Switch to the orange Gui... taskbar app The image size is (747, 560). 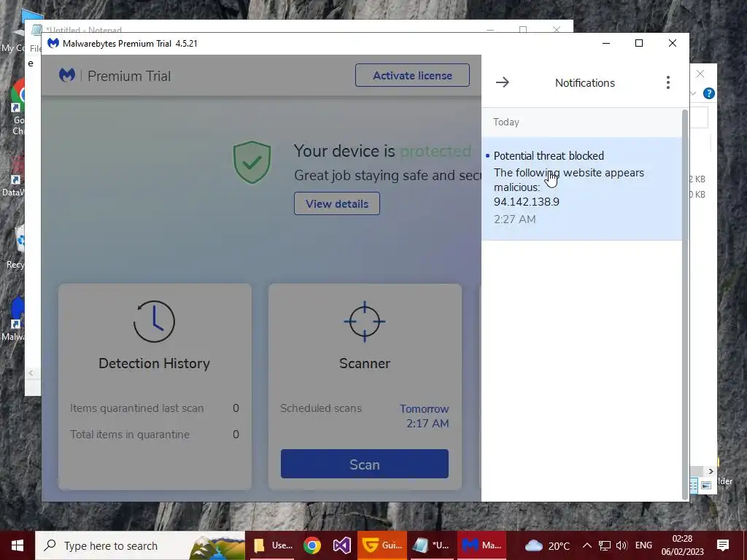click(x=382, y=545)
